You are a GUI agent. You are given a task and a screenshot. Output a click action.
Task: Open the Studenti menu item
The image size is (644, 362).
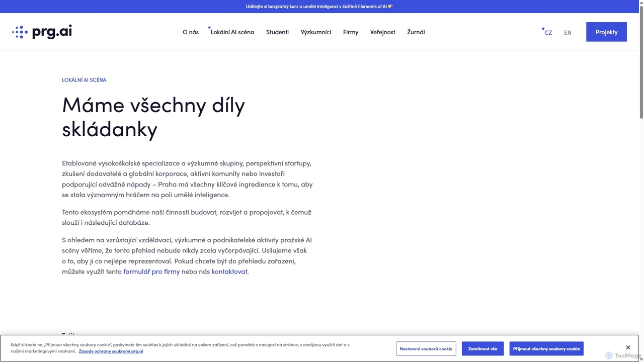click(277, 32)
